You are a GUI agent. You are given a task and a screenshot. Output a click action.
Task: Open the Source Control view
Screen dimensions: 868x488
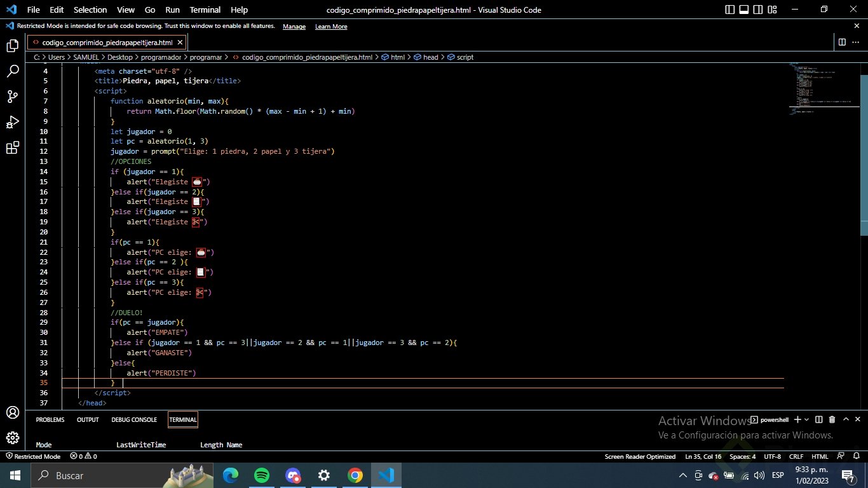coord(12,97)
